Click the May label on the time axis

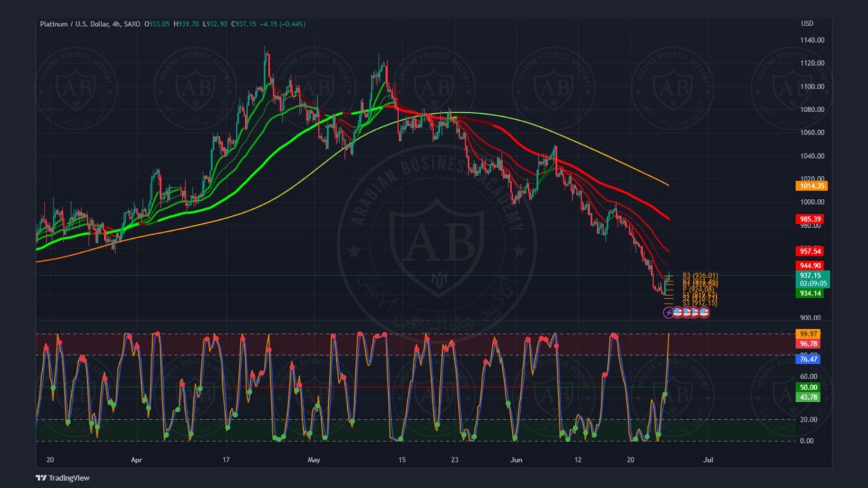pyautogui.click(x=314, y=460)
